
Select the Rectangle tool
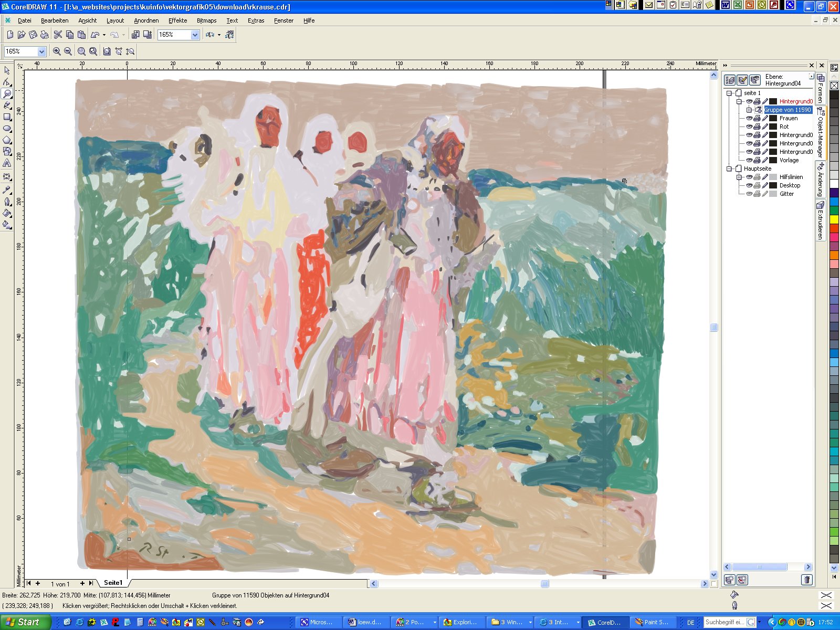[x=7, y=117]
